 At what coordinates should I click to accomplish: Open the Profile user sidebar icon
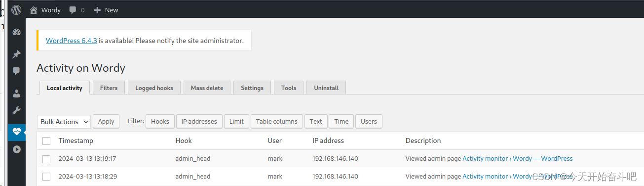coord(17,93)
